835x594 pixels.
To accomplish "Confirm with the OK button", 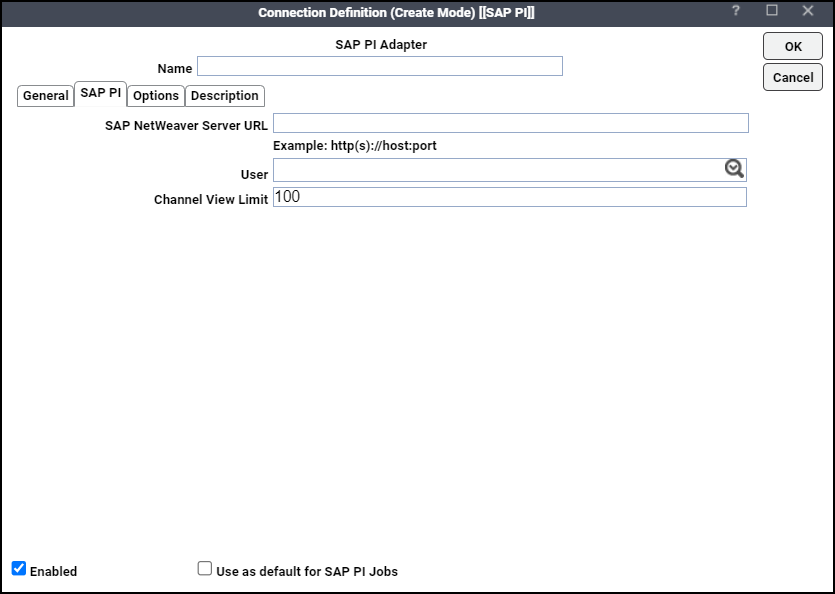I will tap(793, 46).
